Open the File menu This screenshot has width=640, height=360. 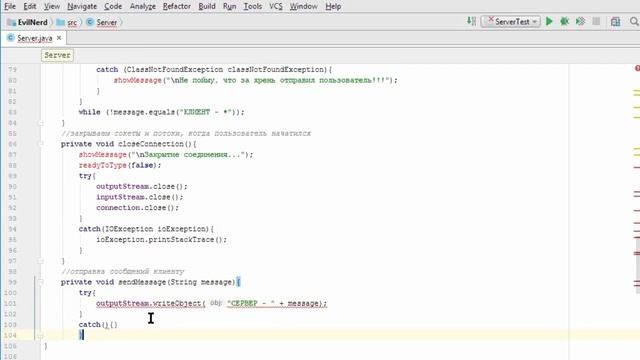coord(10,6)
